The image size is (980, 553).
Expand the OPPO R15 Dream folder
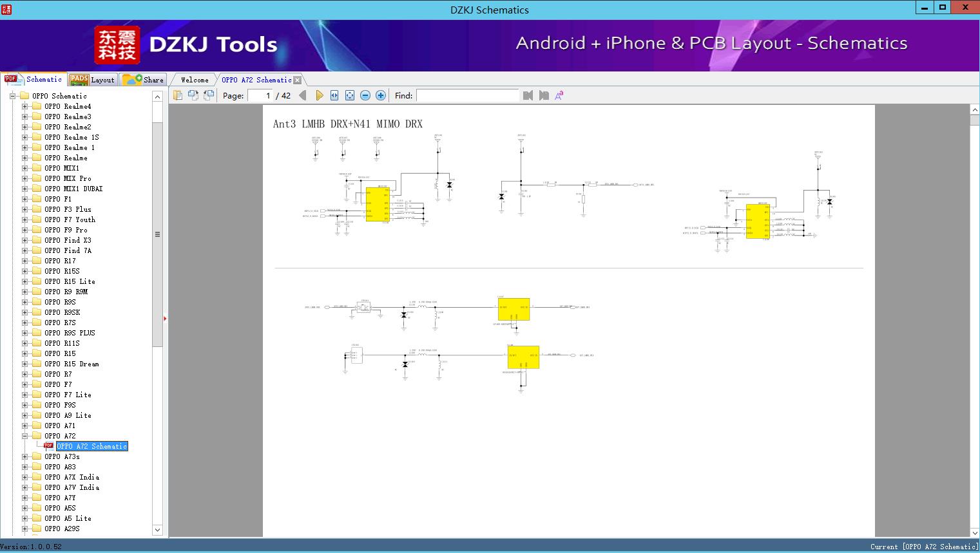(x=24, y=364)
